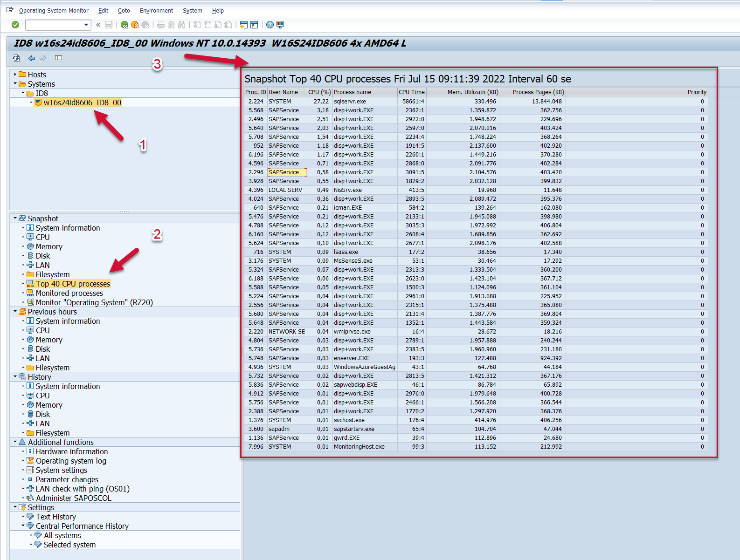Open the Goto menu
This screenshot has height=560, width=740.
(124, 10)
